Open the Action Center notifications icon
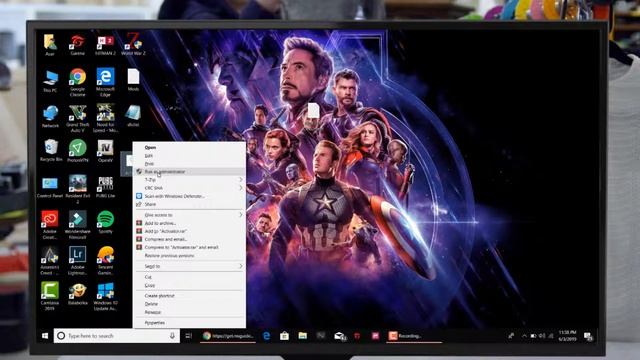This screenshot has width=640, height=360. [588, 336]
